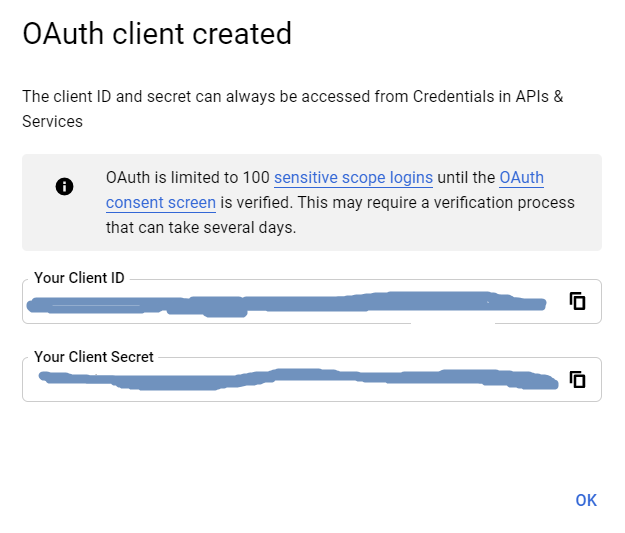The height and width of the screenshot is (533, 625).
Task: Click the OAuth client created heading
Action: (x=157, y=34)
